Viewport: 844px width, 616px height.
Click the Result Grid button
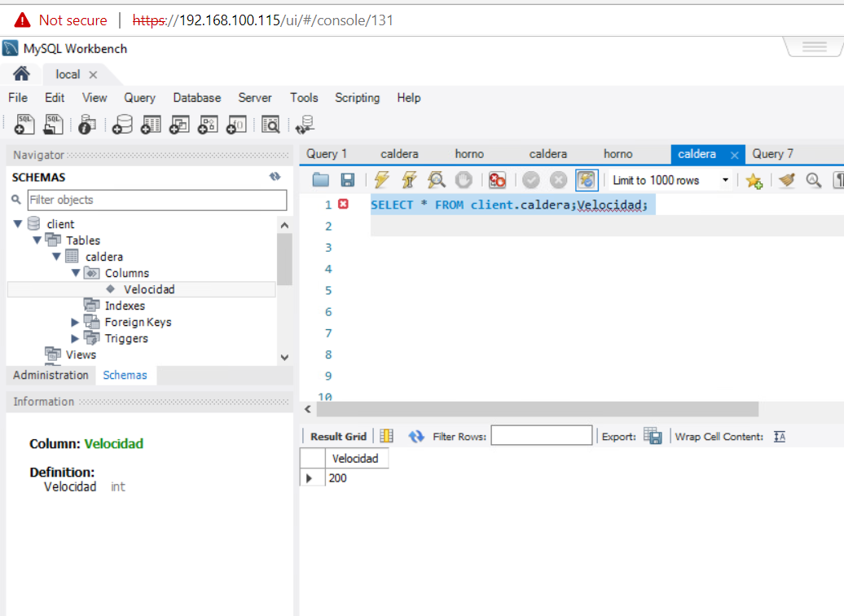point(338,436)
